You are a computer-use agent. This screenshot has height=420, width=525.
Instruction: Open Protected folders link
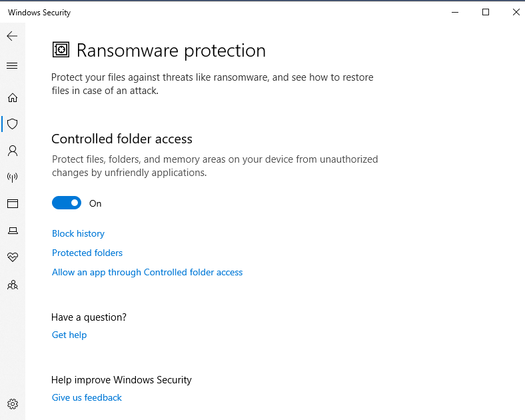click(87, 253)
